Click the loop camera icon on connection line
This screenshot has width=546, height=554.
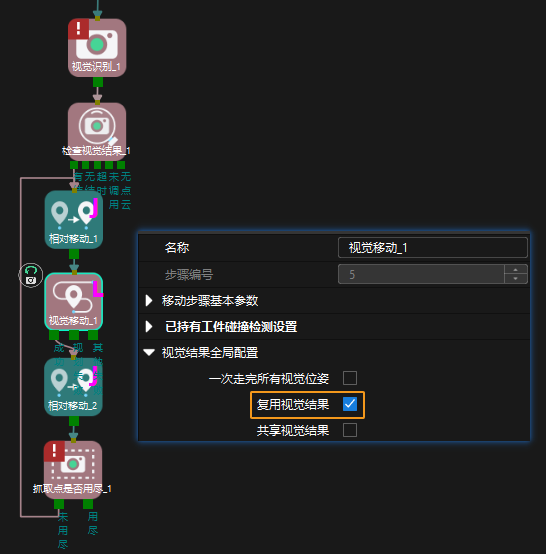31,275
